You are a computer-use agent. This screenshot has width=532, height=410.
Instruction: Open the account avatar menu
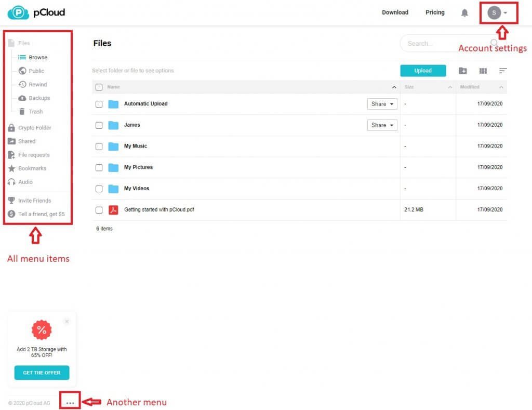click(497, 13)
